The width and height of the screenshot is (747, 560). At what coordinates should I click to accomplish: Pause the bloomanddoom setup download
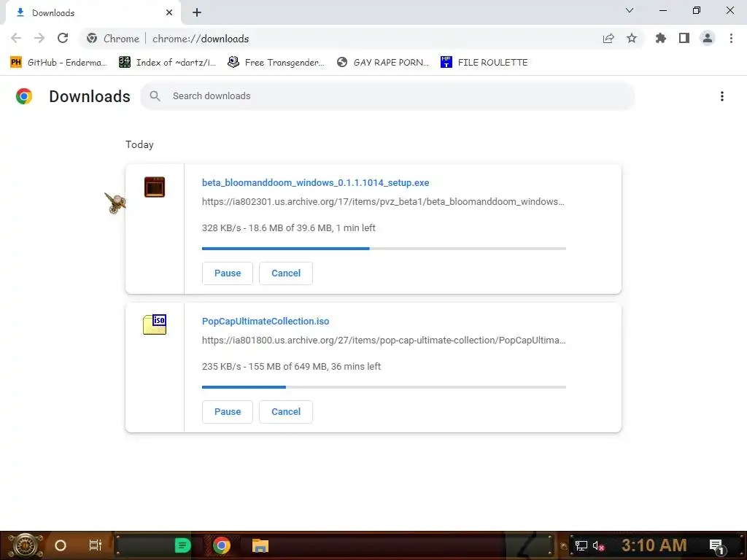(228, 273)
